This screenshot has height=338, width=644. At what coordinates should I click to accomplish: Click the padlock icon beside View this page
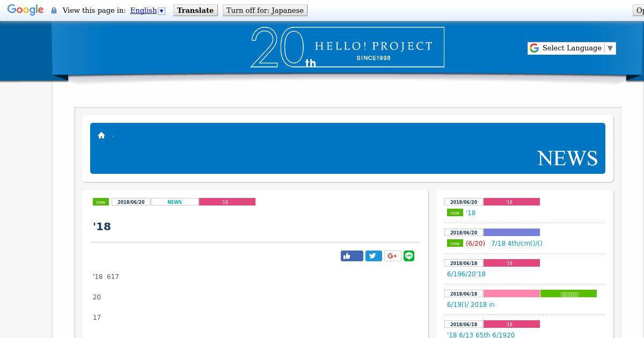[x=54, y=11]
